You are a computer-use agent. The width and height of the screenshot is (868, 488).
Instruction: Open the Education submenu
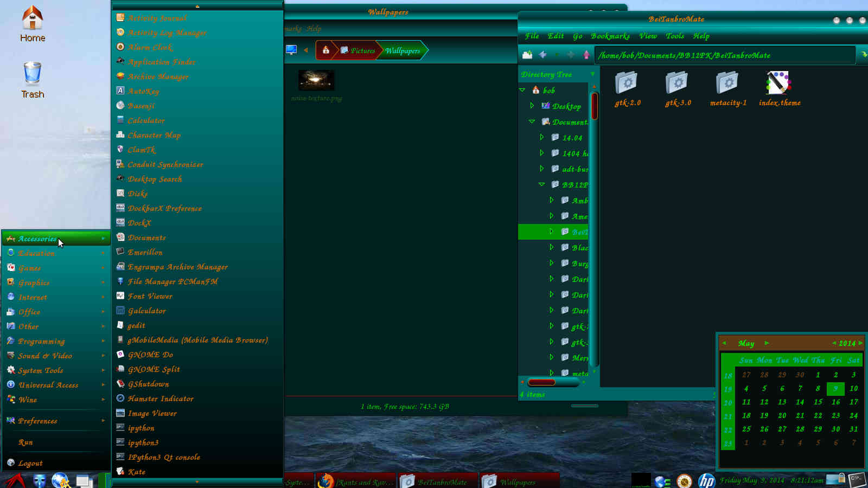point(56,253)
